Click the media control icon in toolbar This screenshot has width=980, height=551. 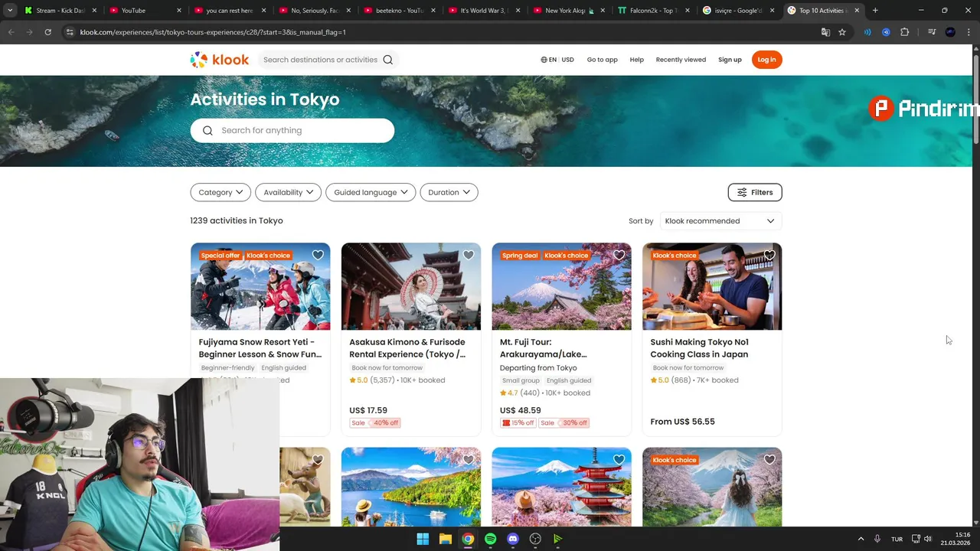click(x=932, y=32)
